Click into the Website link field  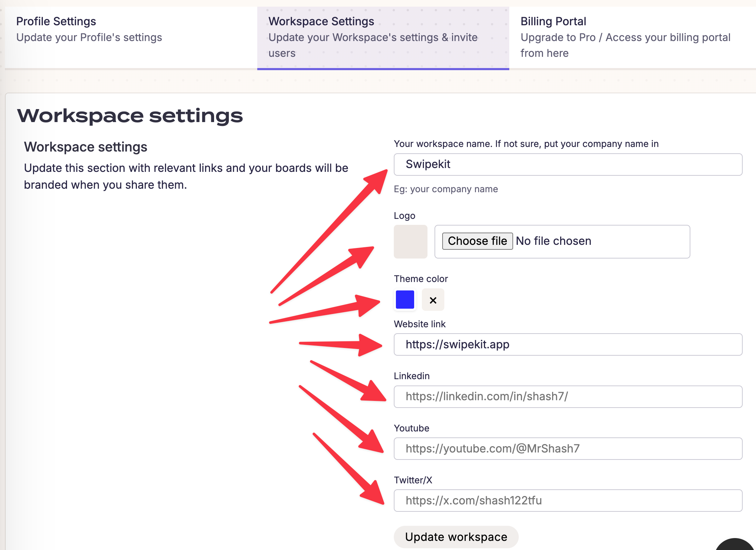[568, 344]
